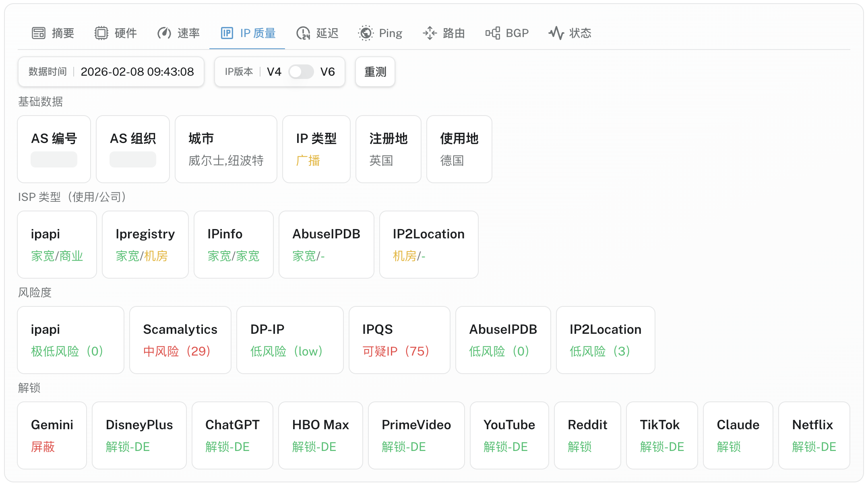Toggle the IP version V4/V6 switch
This screenshot has width=868, height=488.
click(x=301, y=72)
